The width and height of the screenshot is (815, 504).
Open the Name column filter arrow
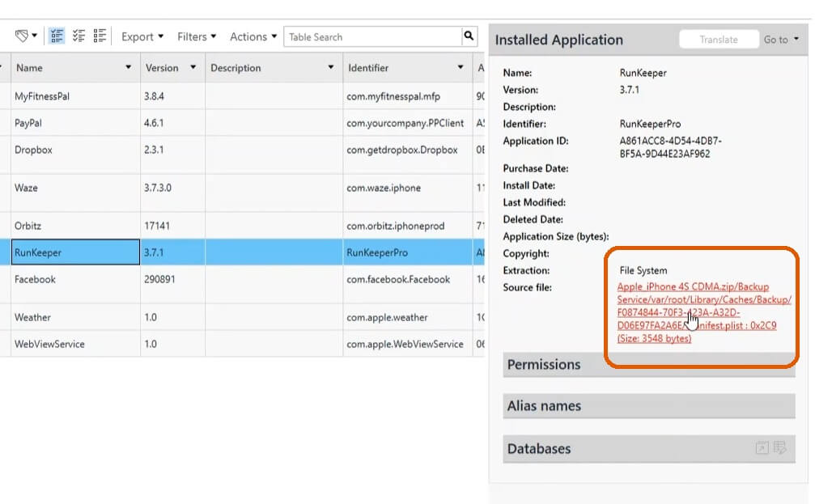tap(129, 68)
